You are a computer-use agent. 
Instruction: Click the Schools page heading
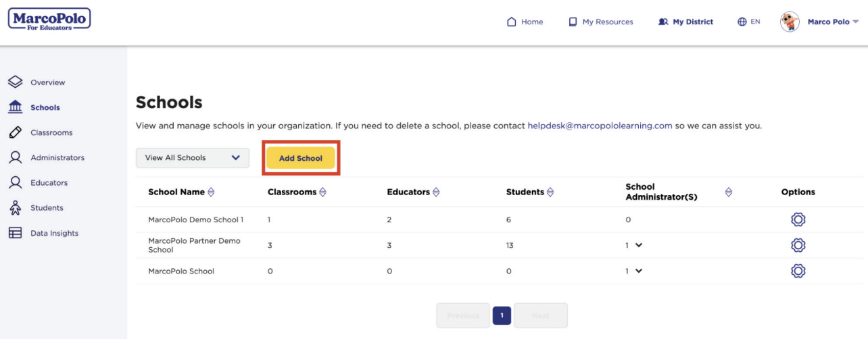[169, 103]
